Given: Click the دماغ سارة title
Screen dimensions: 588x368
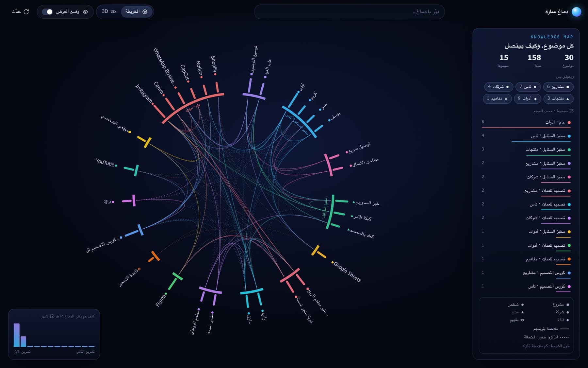Looking at the screenshot, I should click(x=557, y=11).
